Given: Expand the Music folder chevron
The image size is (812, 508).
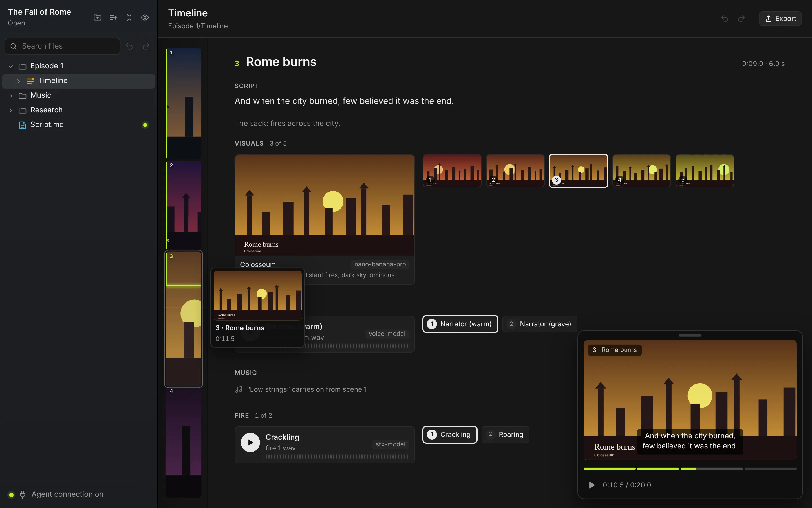Looking at the screenshot, I should pyautogui.click(x=11, y=96).
